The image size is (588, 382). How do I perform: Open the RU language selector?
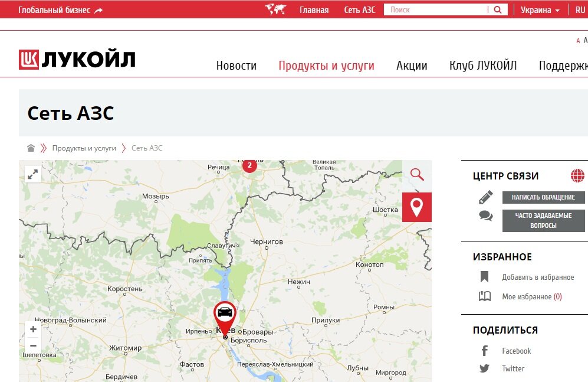click(579, 9)
